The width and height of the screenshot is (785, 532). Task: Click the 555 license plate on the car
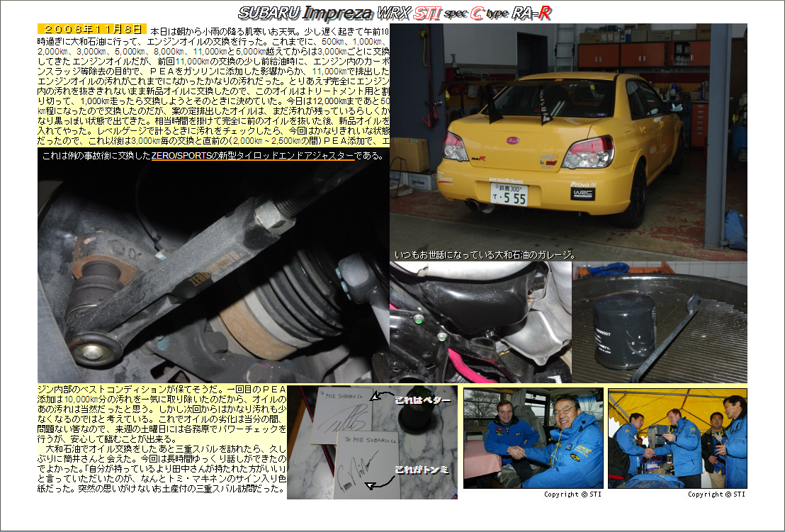[509, 194]
